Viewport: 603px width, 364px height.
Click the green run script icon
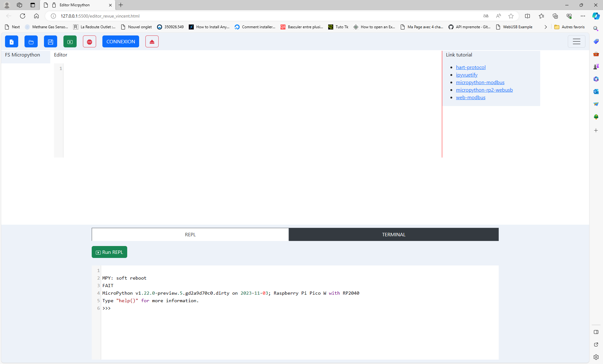[x=70, y=42]
